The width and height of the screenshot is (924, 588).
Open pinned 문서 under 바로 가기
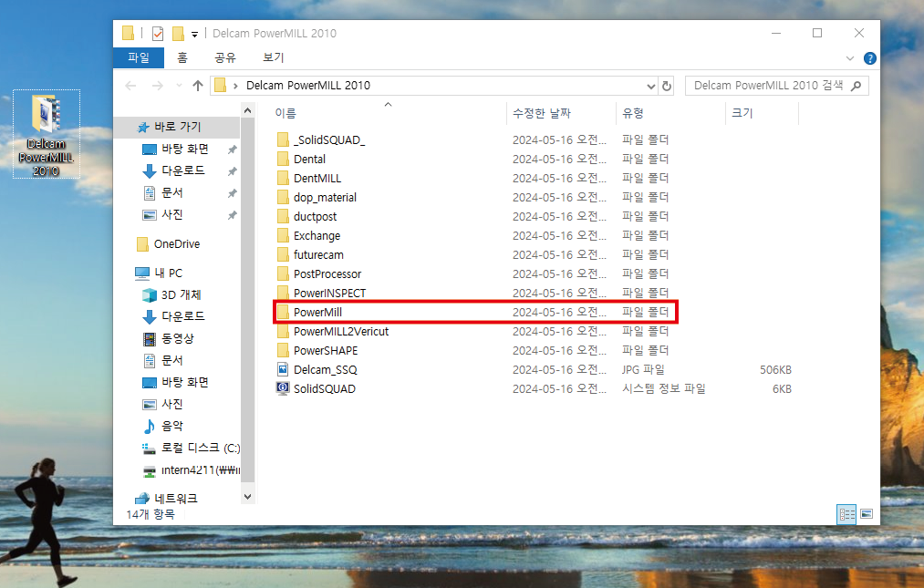click(172, 192)
